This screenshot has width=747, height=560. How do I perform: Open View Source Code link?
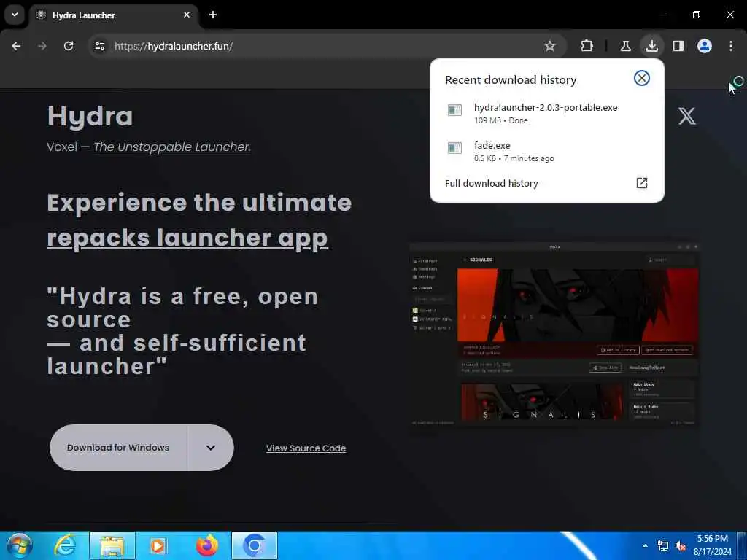pos(306,448)
